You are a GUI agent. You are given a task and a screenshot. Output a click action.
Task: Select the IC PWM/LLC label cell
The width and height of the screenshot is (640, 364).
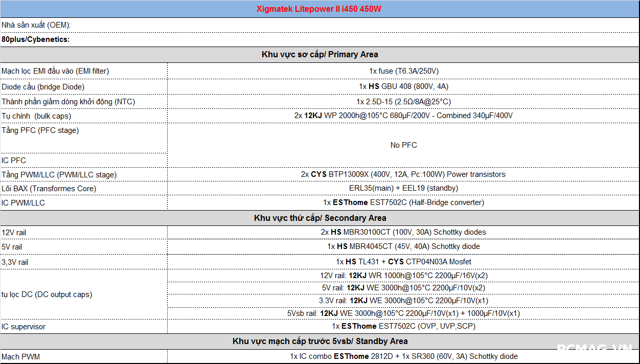coord(84,203)
